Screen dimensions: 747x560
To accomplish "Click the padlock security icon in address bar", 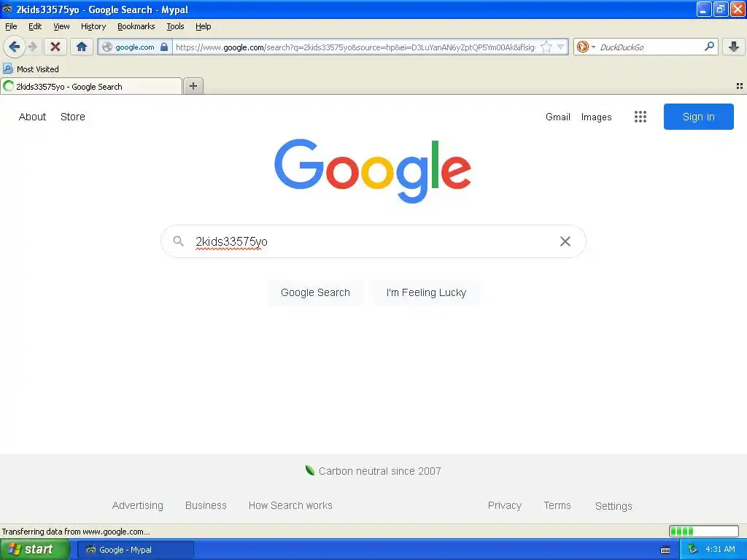I will (164, 47).
